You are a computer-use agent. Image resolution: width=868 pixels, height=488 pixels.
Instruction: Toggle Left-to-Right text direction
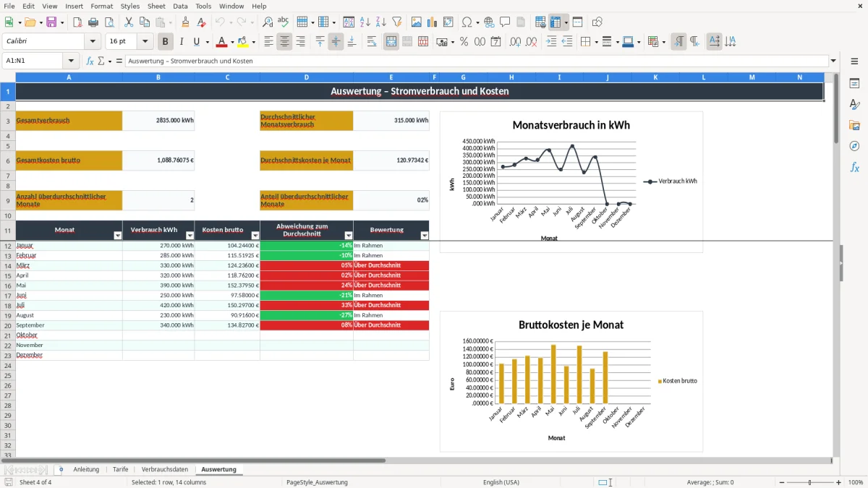[678, 42]
